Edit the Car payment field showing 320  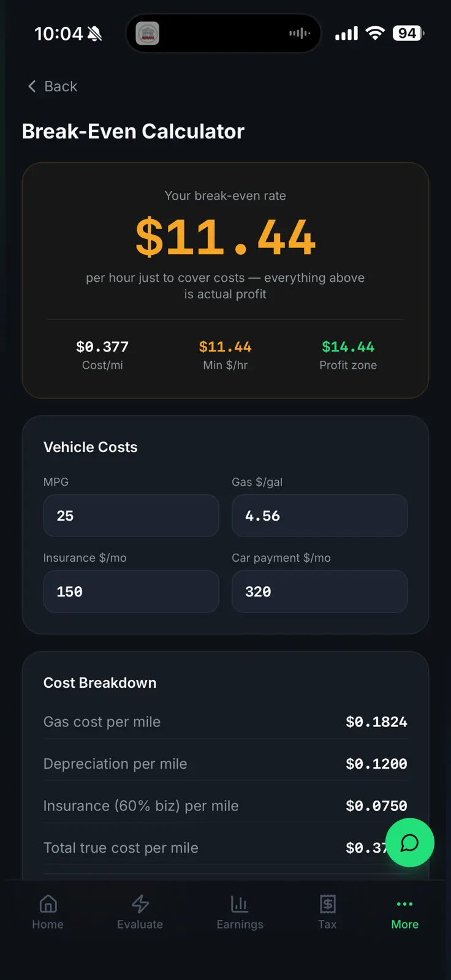(319, 592)
